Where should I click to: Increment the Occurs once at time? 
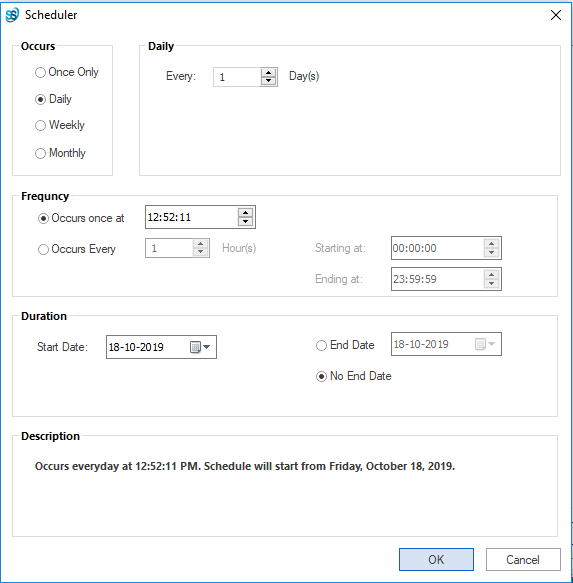[245, 213]
